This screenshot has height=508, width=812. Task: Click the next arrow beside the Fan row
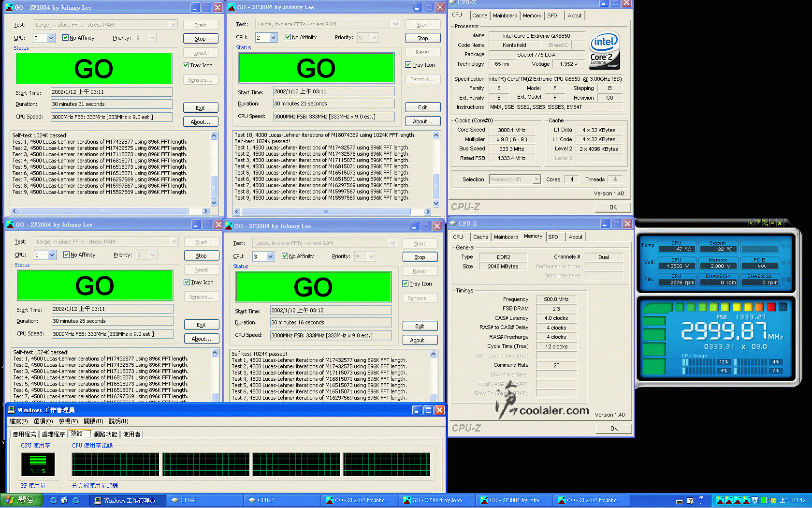coord(789,280)
